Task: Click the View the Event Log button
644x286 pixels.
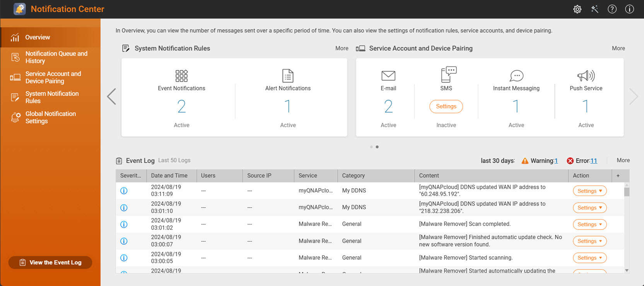Action: pyautogui.click(x=50, y=262)
